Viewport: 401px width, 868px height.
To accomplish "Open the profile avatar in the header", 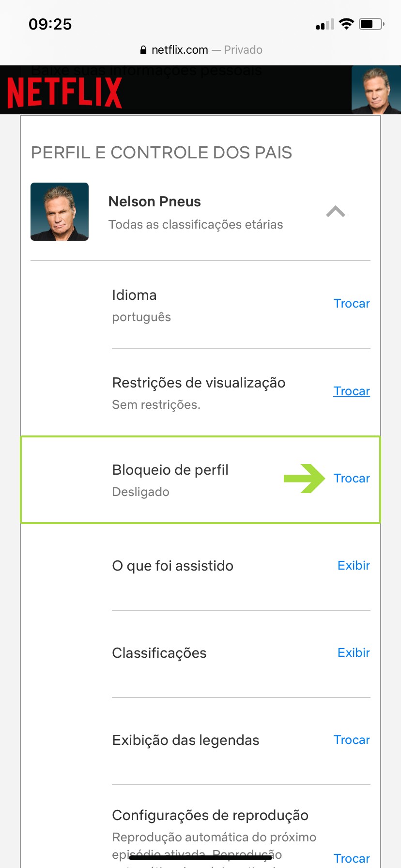I will click(x=376, y=91).
